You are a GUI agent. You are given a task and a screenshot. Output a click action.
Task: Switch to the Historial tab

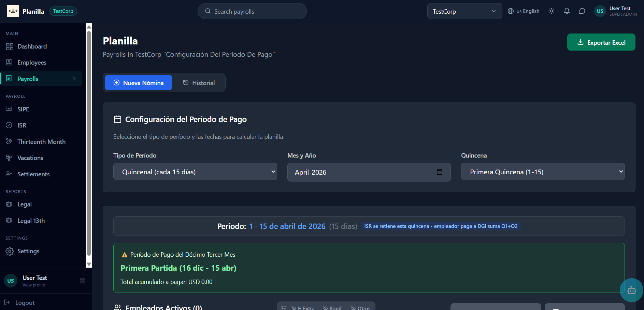pos(199,83)
